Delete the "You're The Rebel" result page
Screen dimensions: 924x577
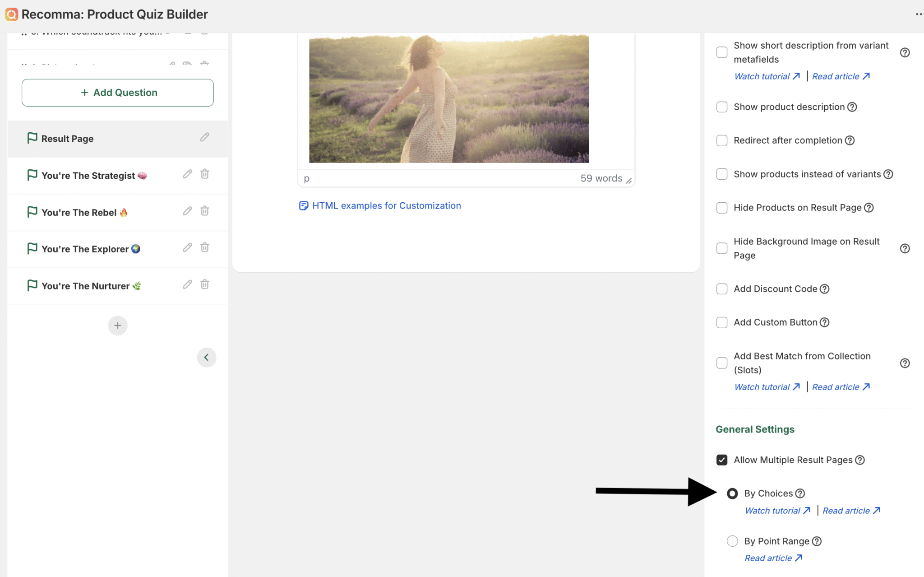coord(205,211)
